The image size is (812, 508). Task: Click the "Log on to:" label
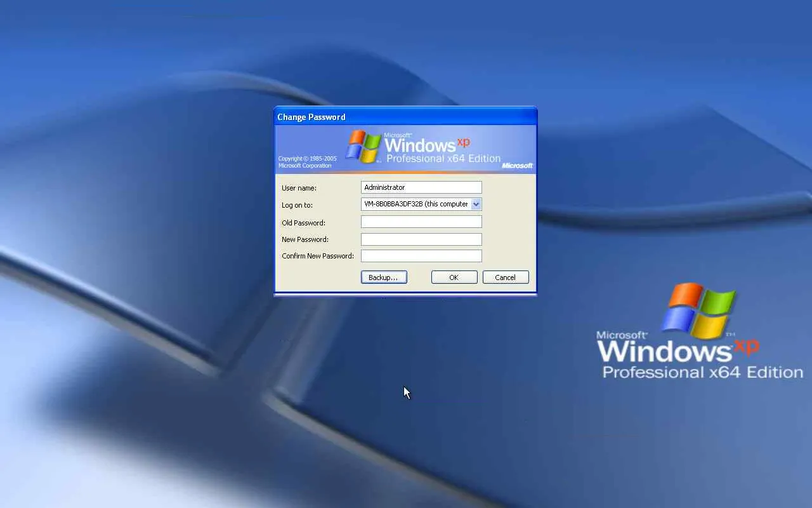297,205
